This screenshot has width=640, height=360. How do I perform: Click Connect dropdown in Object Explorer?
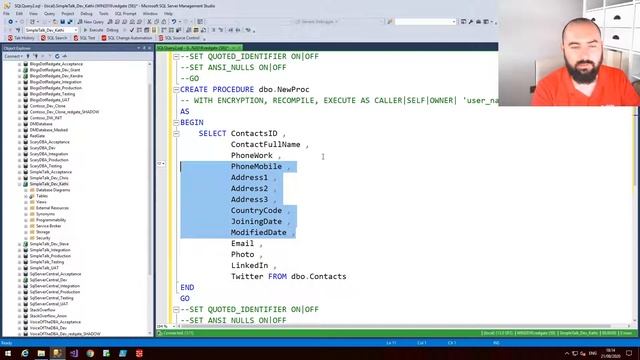(x=13, y=56)
